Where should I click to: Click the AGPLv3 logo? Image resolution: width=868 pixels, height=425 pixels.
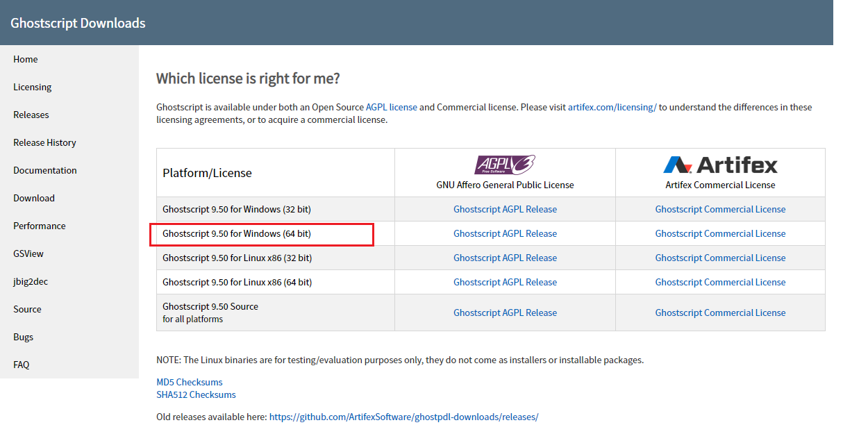click(505, 165)
